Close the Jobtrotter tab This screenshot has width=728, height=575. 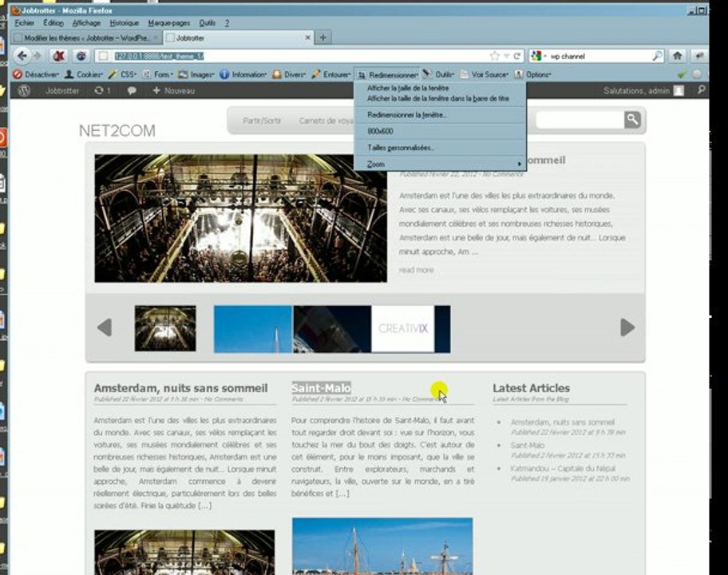307,38
